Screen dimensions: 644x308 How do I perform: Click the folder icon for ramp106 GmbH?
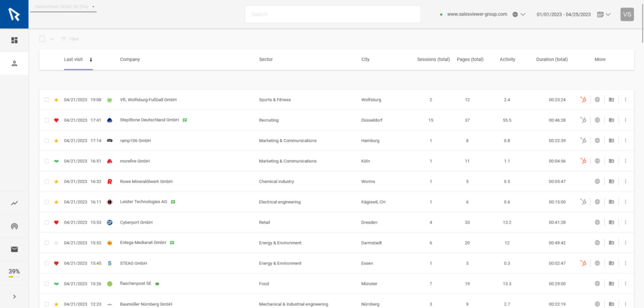pyautogui.click(x=611, y=140)
